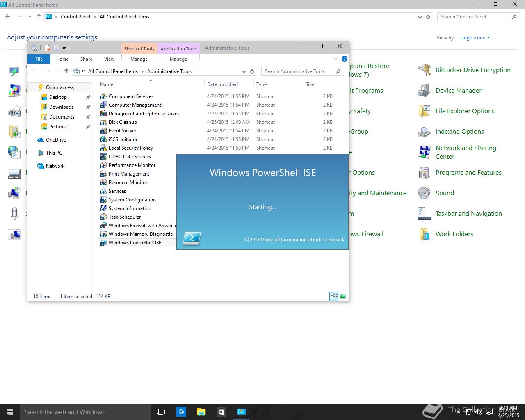Open BitLocker Drive Encryption icon
Image resolution: width=525 pixels, height=420 pixels.
(x=424, y=70)
